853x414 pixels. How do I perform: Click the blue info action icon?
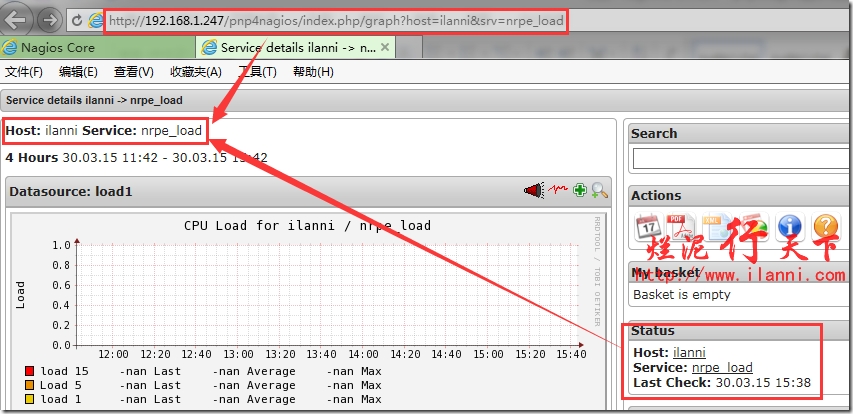coord(789,226)
